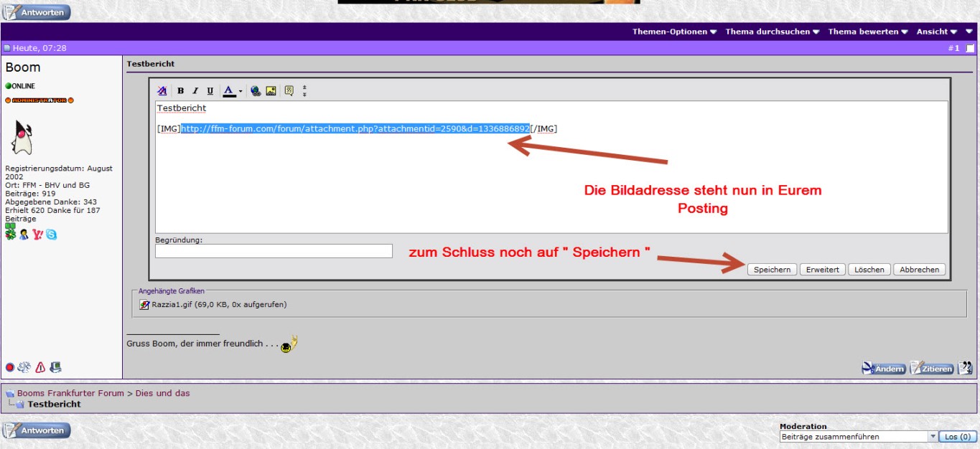Click the text color A swatch
Image resolution: width=980 pixels, height=449 pixels.
pos(228,91)
